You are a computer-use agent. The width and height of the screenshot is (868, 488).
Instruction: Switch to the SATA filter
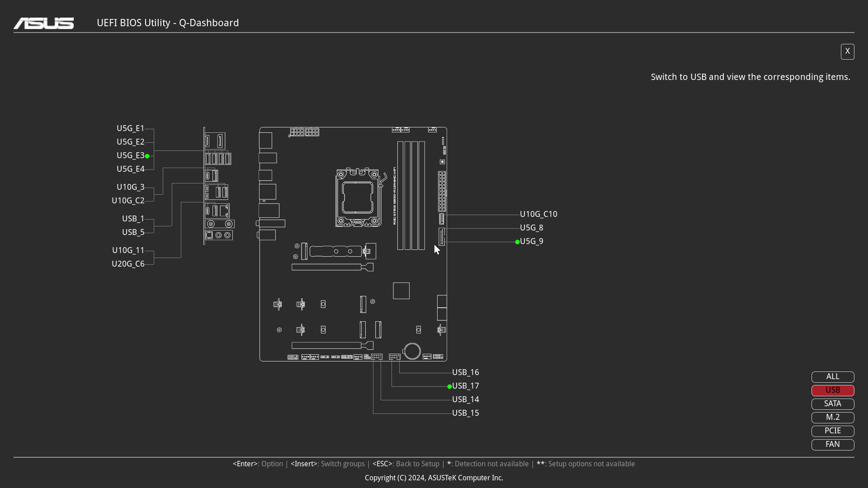point(833,404)
